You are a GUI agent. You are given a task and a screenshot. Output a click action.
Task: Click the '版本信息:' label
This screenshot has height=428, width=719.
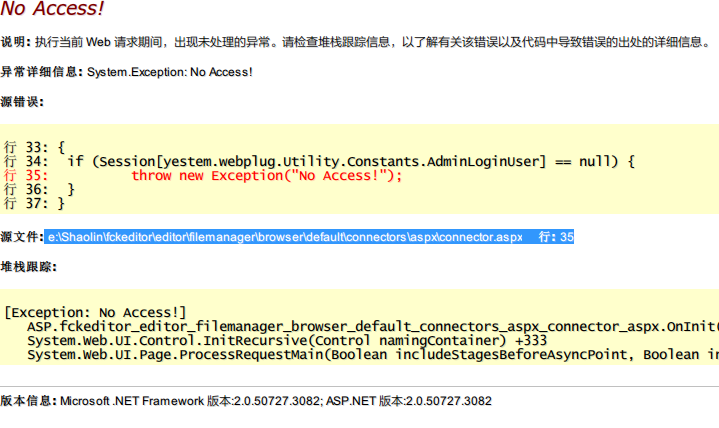coord(28,401)
